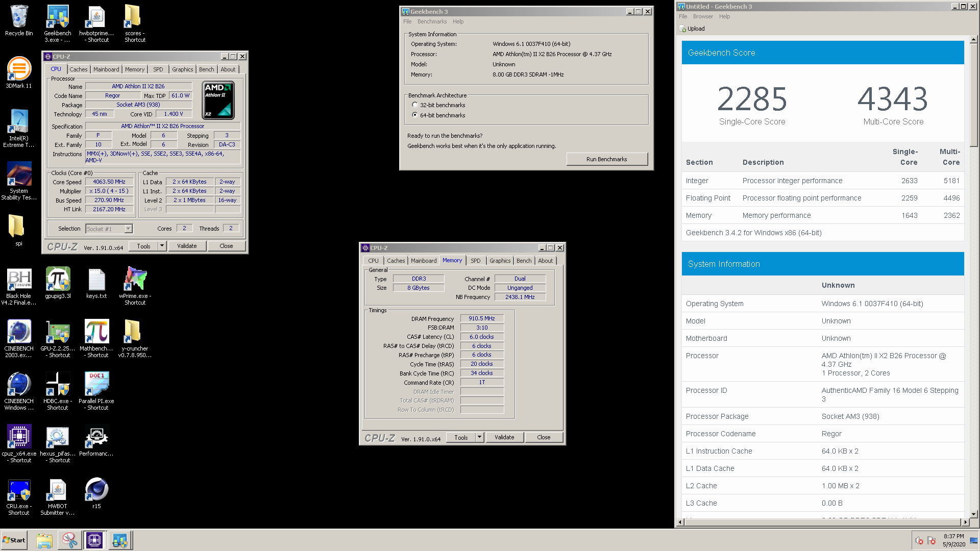Click volume muted tray icon

coord(919,541)
